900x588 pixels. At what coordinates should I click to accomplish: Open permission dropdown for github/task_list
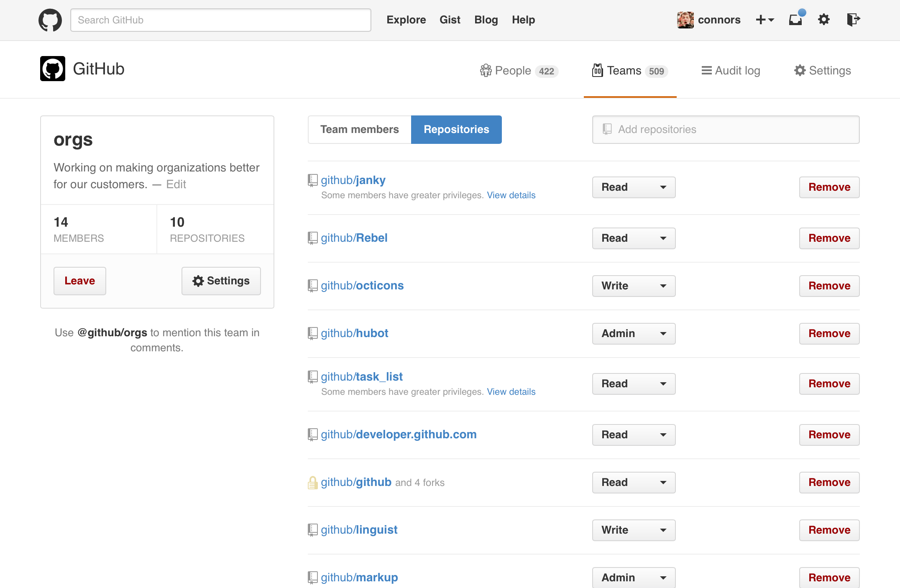click(634, 384)
